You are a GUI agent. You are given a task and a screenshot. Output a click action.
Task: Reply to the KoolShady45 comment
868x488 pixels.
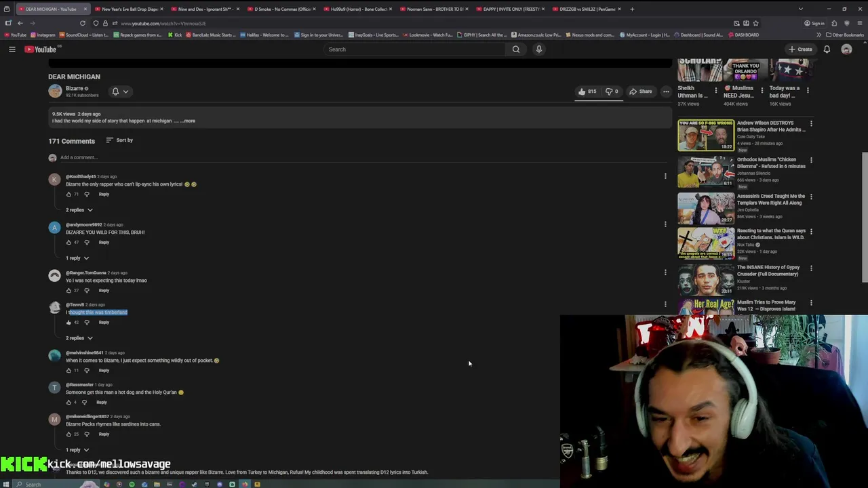tap(104, 194)
